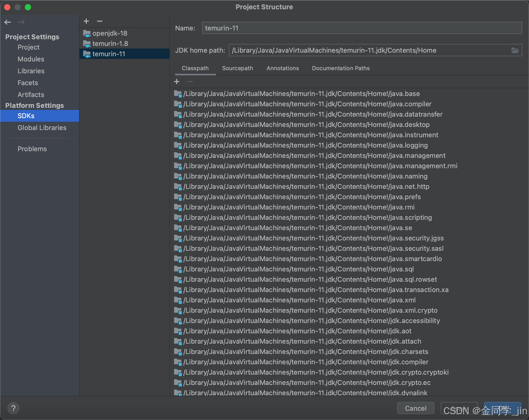Go forward with the right arrow icon

(x=21, y=22)
